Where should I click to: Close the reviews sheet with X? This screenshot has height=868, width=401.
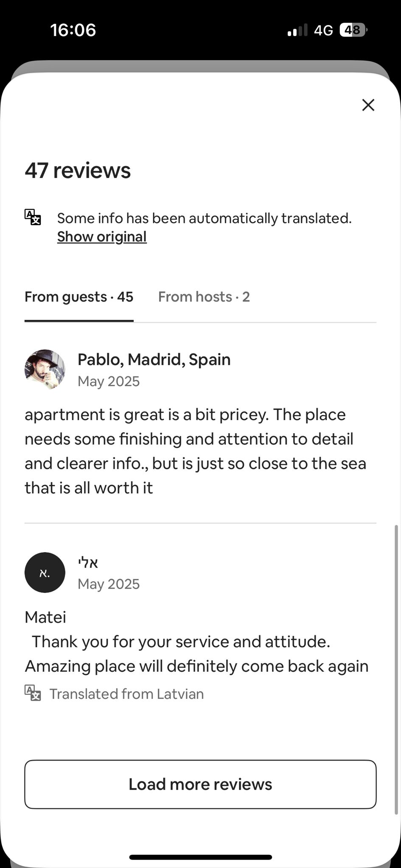(x=368, y=105)
